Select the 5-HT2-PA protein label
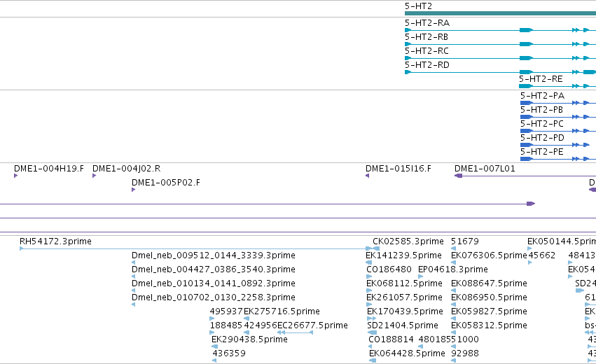Viewport: 596px width, 364px height. tap(542, 96)
